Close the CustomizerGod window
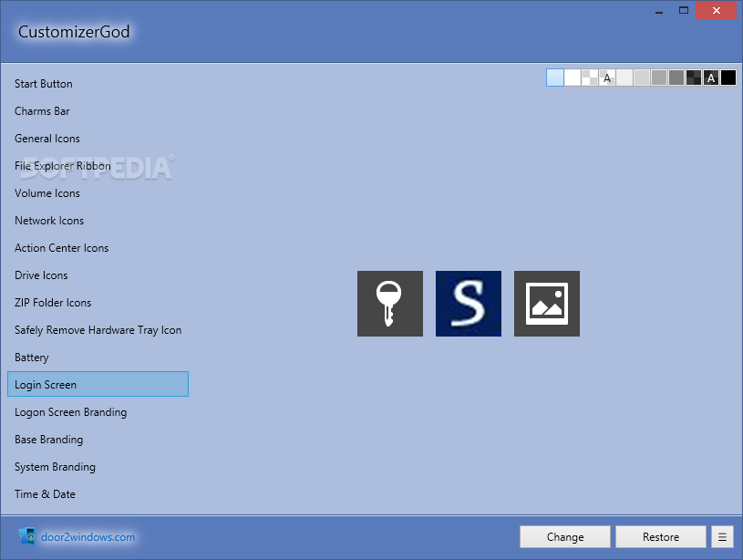The image size is (743, 560). click(716, 10)
